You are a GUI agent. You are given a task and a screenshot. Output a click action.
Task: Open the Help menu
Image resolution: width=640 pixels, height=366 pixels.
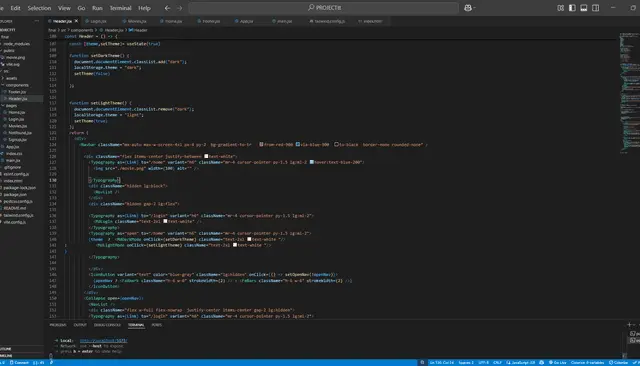tap(144, 8)
